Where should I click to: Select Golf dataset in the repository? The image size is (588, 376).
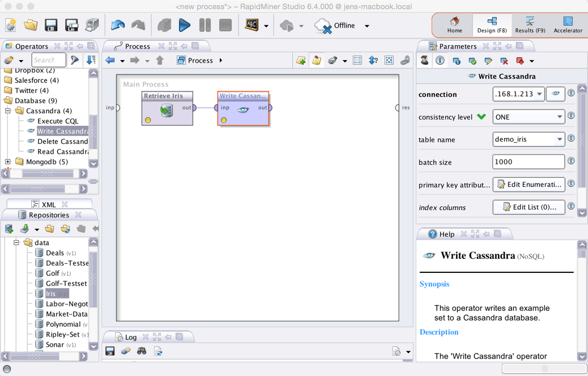52,274
